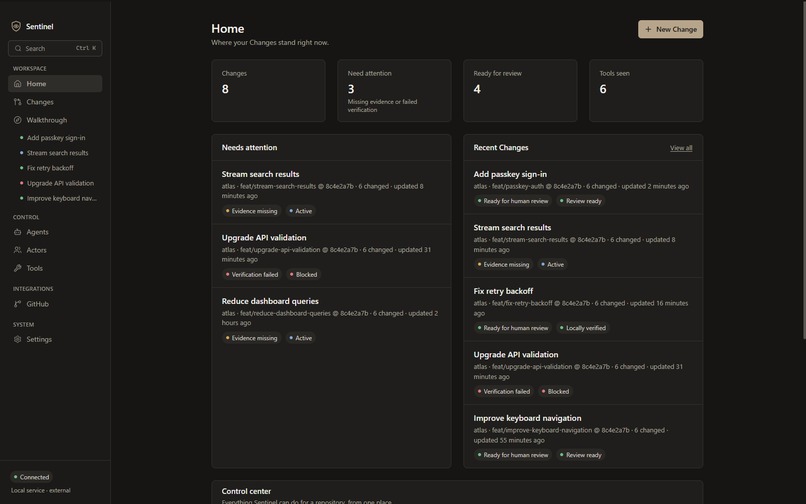Viewport: 806px width, 504px height.
Task: Select 'Stream search results' walkthrough item
Action: coord(57,153)
